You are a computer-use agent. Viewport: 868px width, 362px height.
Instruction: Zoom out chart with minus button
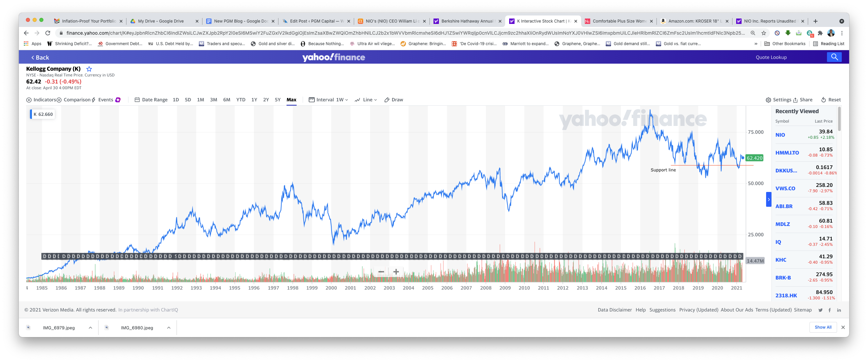(x=381, y=272)
